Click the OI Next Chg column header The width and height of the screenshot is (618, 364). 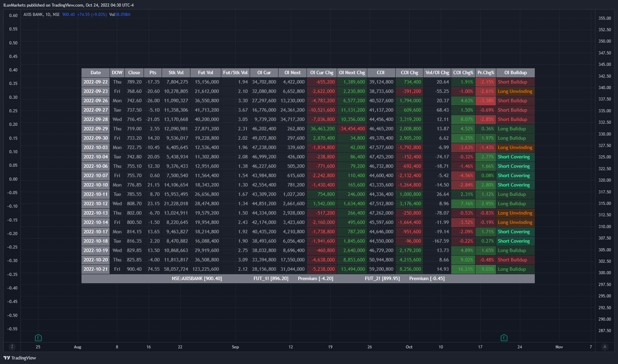click(x=352, y=73)
